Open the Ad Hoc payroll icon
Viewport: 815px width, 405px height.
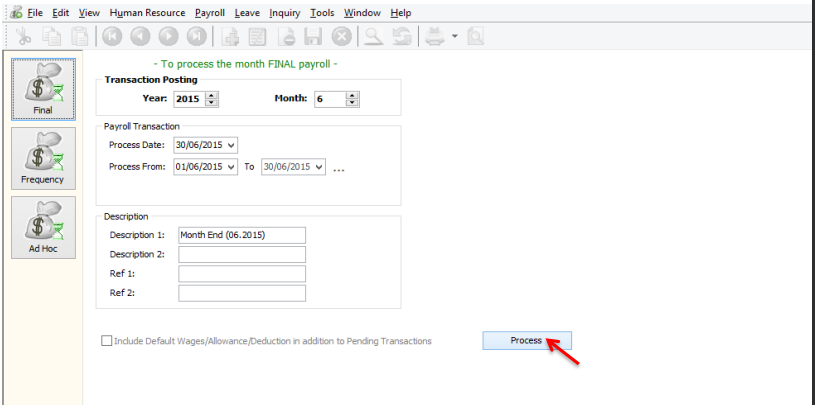[43, 226]
